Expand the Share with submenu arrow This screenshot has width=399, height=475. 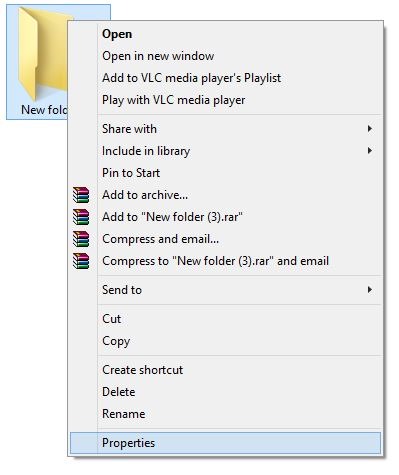click(x=369, y=129)
